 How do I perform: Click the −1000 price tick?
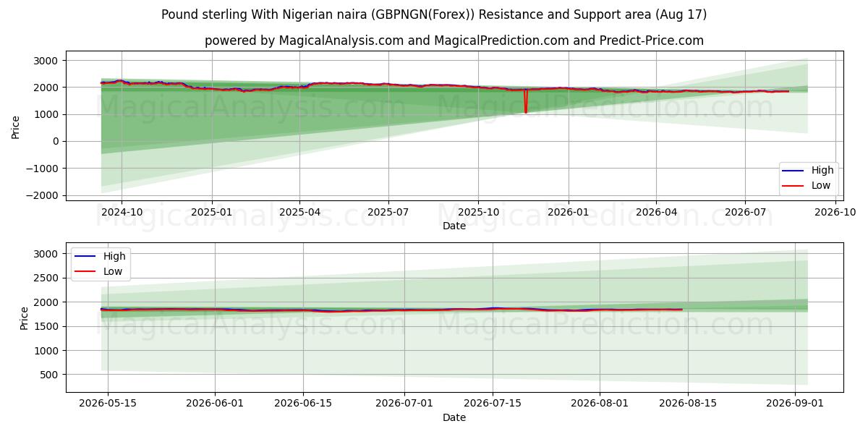(x=43, y=169)
